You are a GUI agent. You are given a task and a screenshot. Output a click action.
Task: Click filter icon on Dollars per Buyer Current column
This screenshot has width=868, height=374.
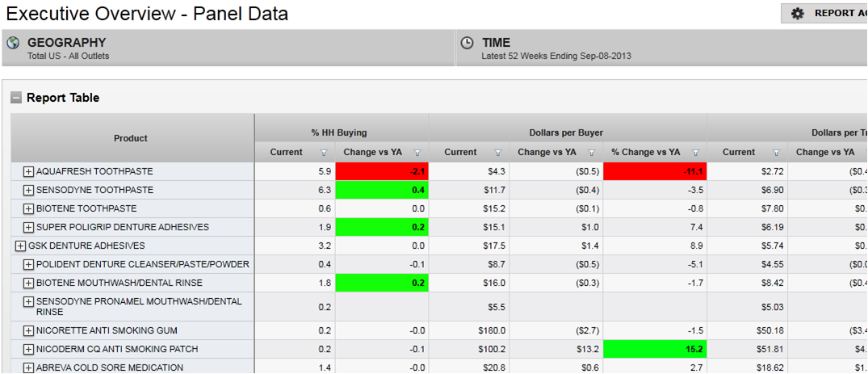click(x=498, y=153)
